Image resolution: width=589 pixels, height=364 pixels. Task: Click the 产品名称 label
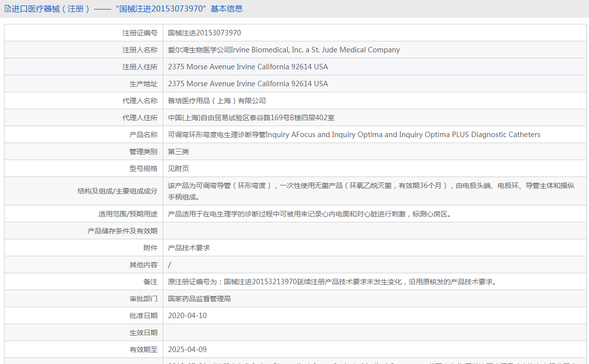point(143,135)
